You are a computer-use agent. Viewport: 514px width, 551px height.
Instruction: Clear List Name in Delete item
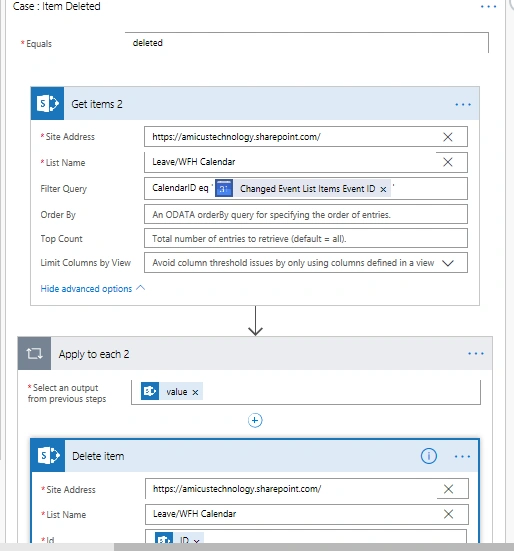click(448, 514)
